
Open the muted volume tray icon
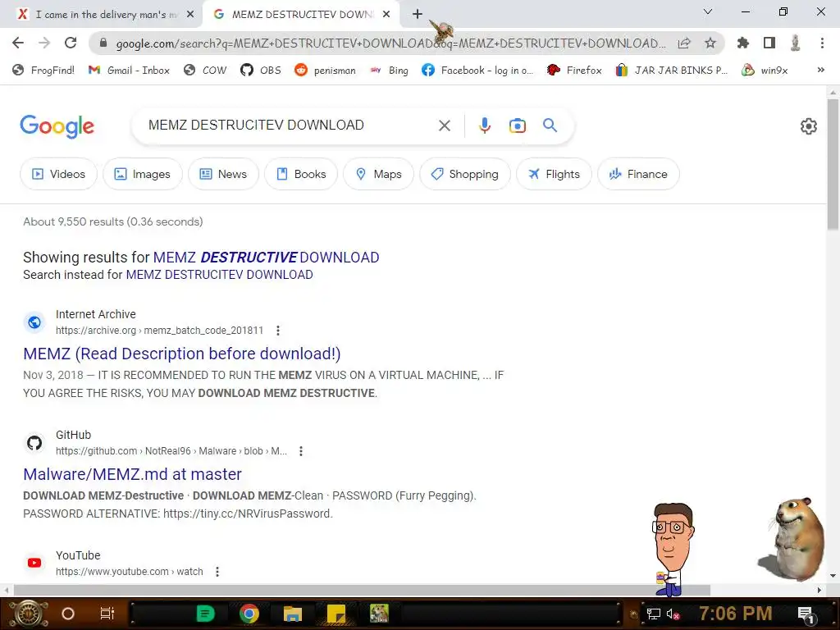(673, 614)
